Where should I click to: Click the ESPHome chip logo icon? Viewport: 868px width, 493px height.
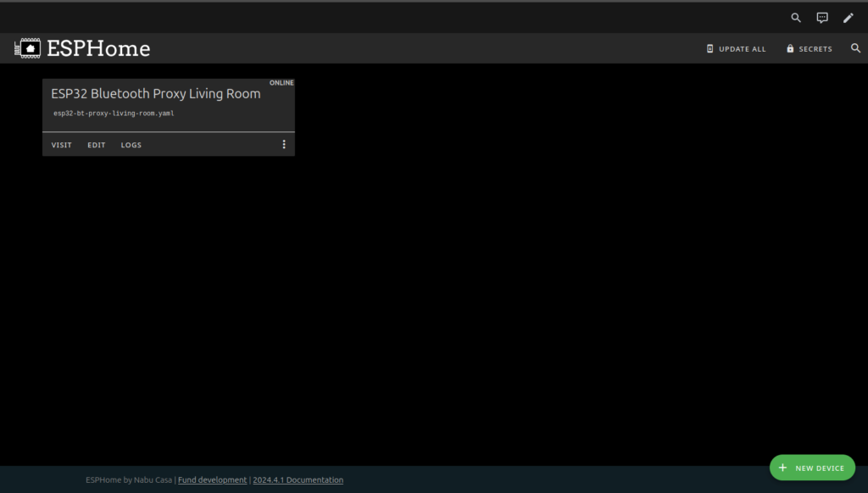click(27, 49)
